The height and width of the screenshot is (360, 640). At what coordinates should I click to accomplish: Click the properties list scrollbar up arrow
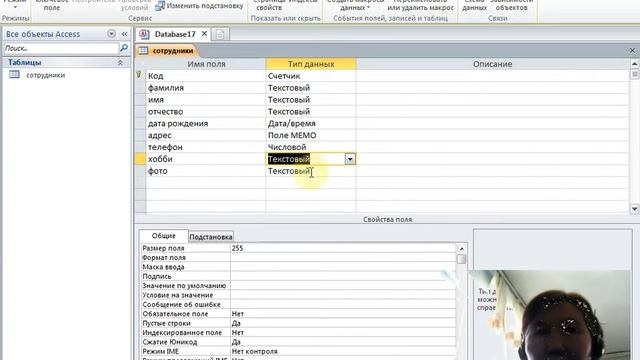[x=461, y=249]
